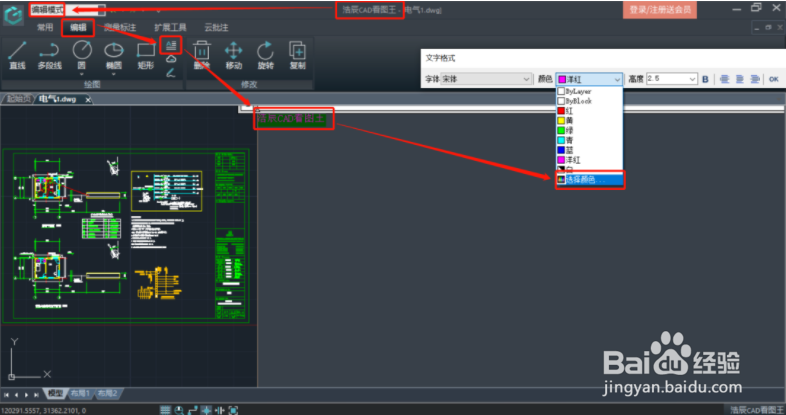Align text left in text format bar
This screenshot has width=786, height=415.
[x=724, y=79]
